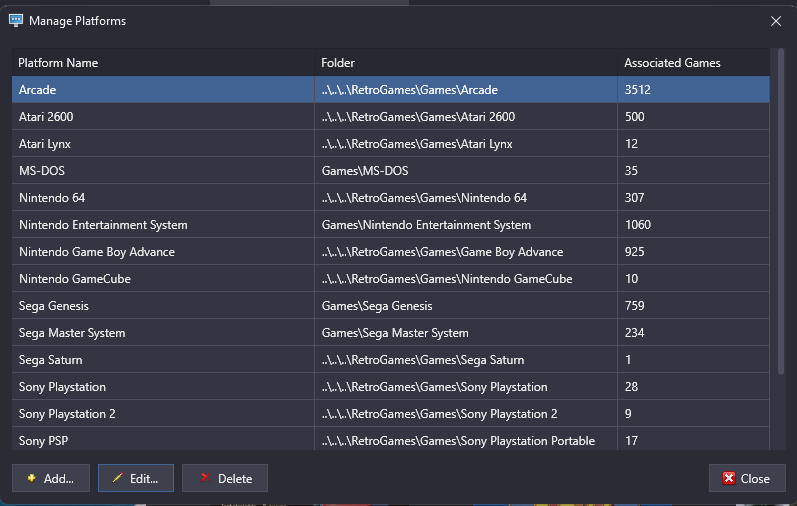Click the Games\MS-DOS folder cell
Screen dimensions: 797x506
(x=466, y=170)
